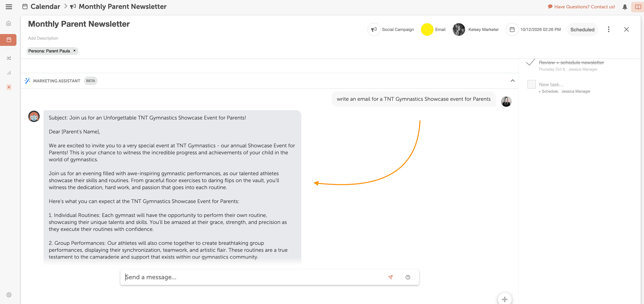644x304 pixels.
Task: Check the New task checkbox
Action: click(x=531, y=84)
